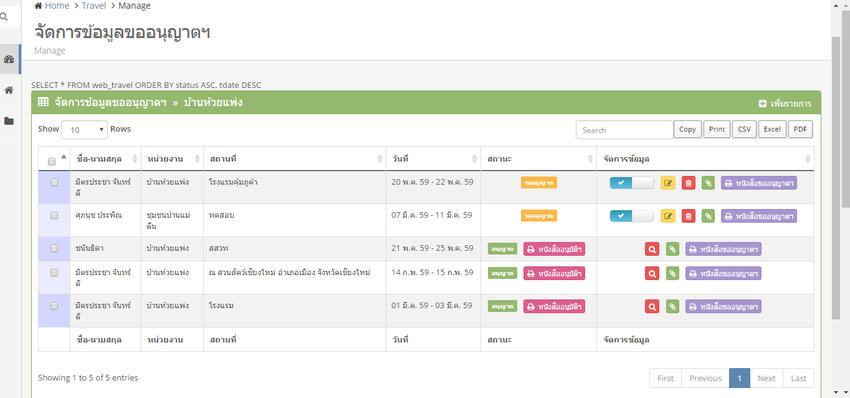Sort the table by the หน่วยงาน column
The height and width of the screenshot is (398, 850).
[172, 159]
